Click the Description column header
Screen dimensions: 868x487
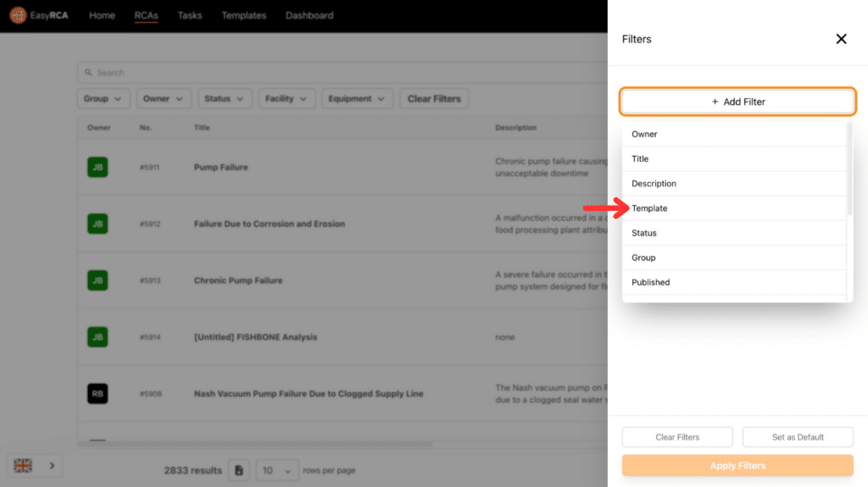tap(516, 127)
